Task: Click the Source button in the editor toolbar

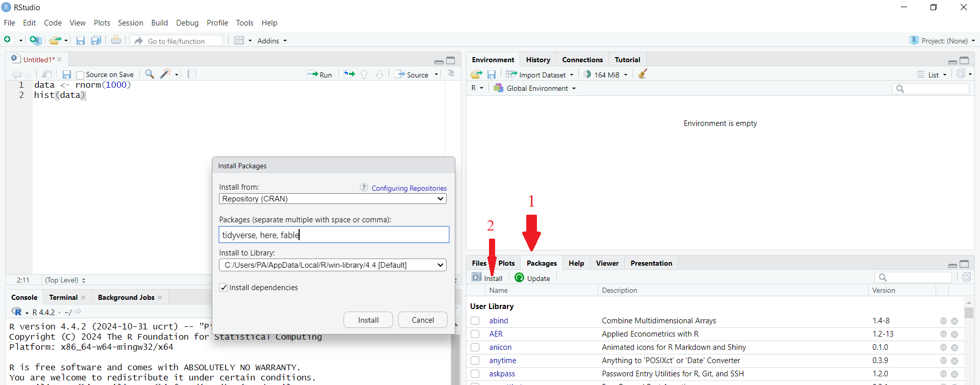Action: tap(412, 74)
